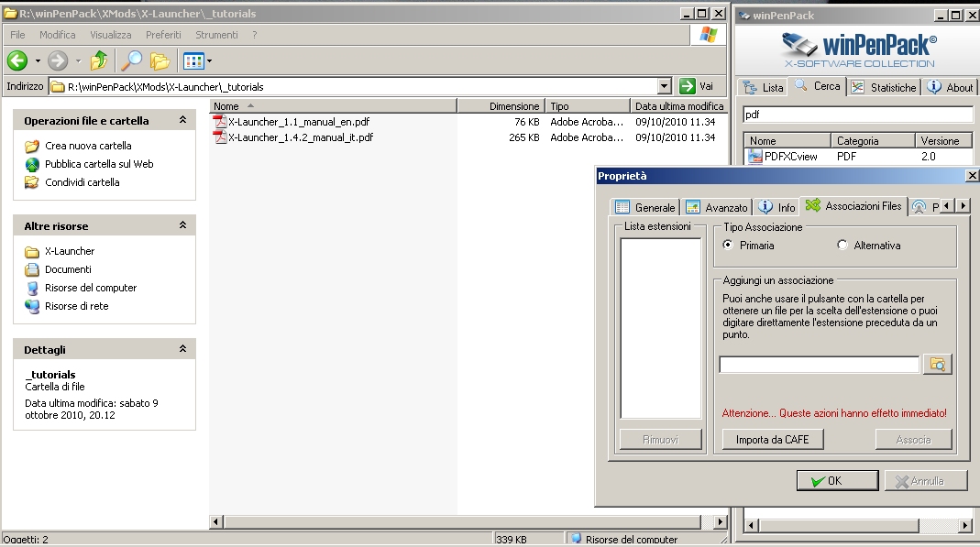This screenshot has width=980, height=547.
Task: Open the ? help menu
Action: point(254,35)
